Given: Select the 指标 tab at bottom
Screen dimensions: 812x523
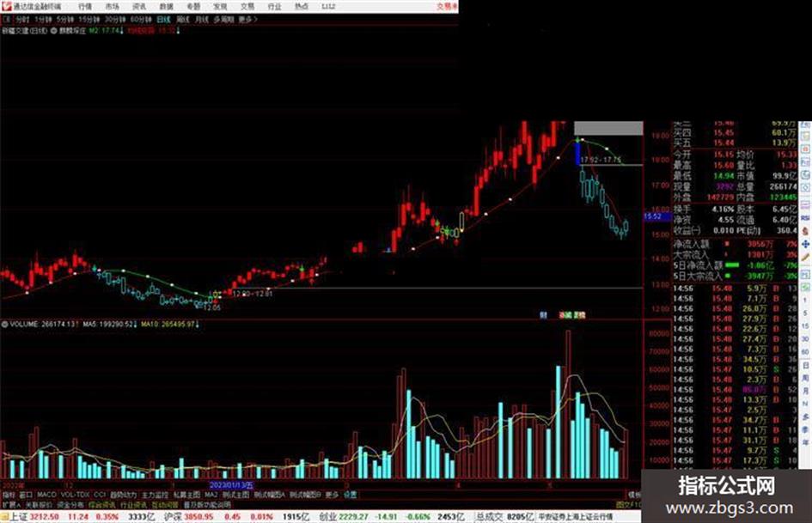Looking at the screenshot, I should coord(9,495).
